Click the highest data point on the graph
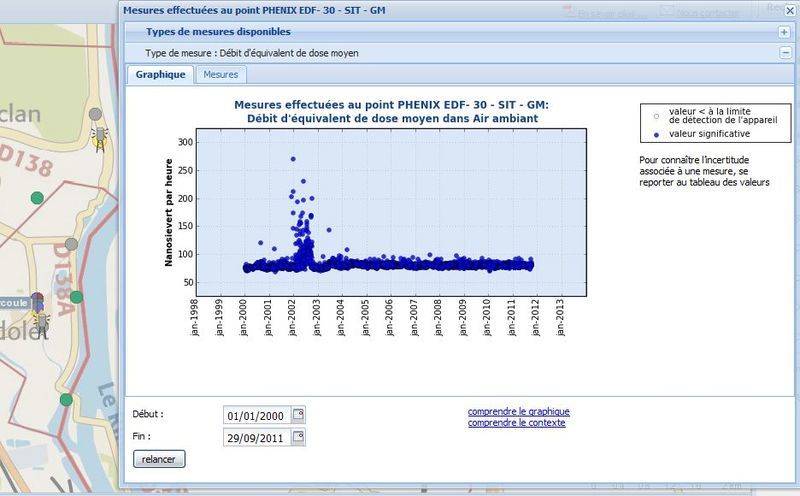 293,158
